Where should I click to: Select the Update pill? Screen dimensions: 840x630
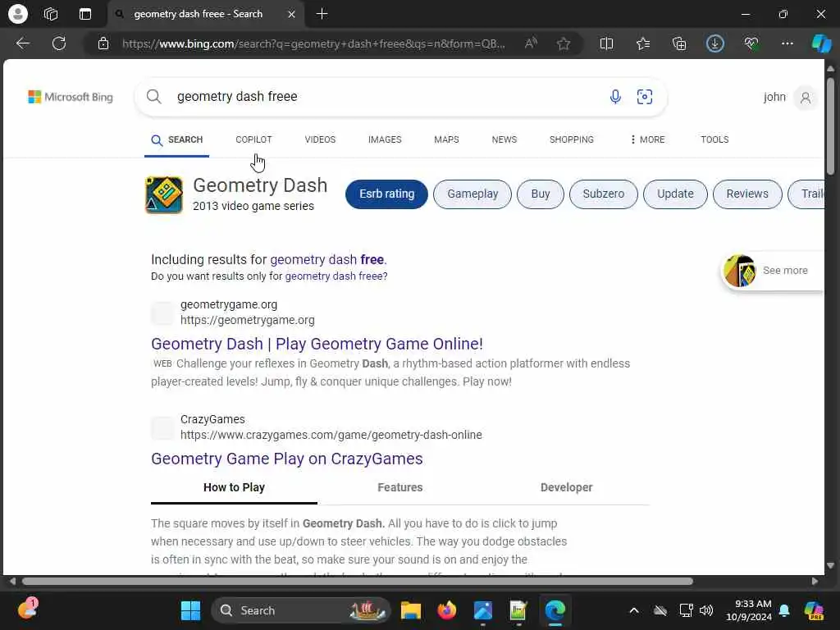pyautogui.click(x=675, y=194)
